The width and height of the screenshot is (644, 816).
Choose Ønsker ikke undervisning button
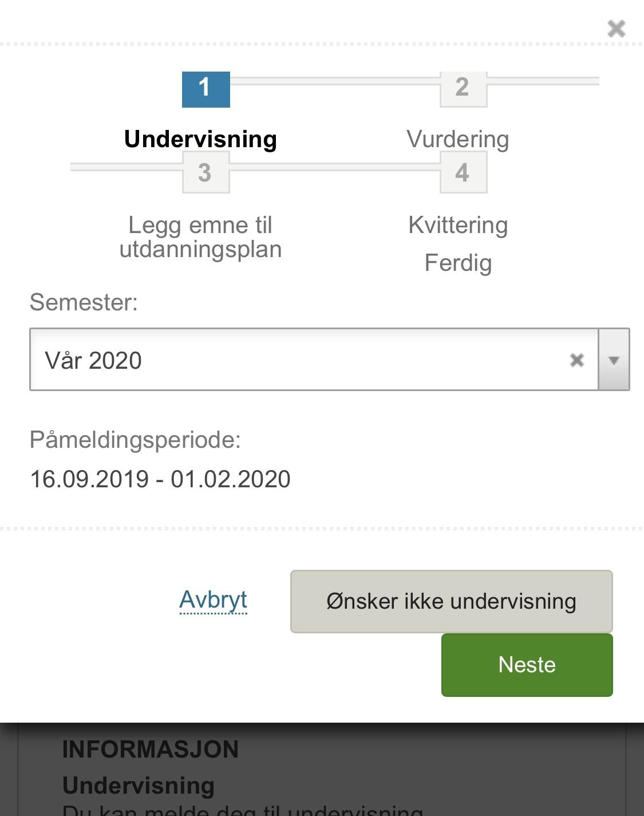452,601
